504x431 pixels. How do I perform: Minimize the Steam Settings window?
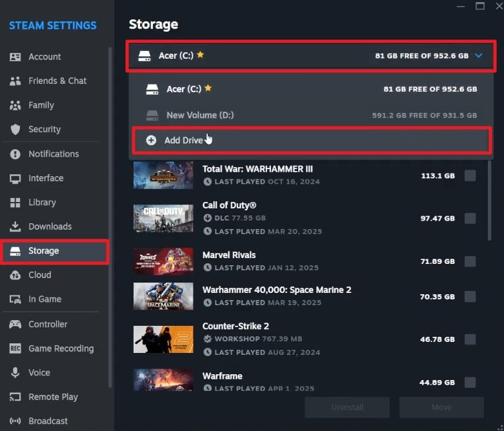[461, 6]
